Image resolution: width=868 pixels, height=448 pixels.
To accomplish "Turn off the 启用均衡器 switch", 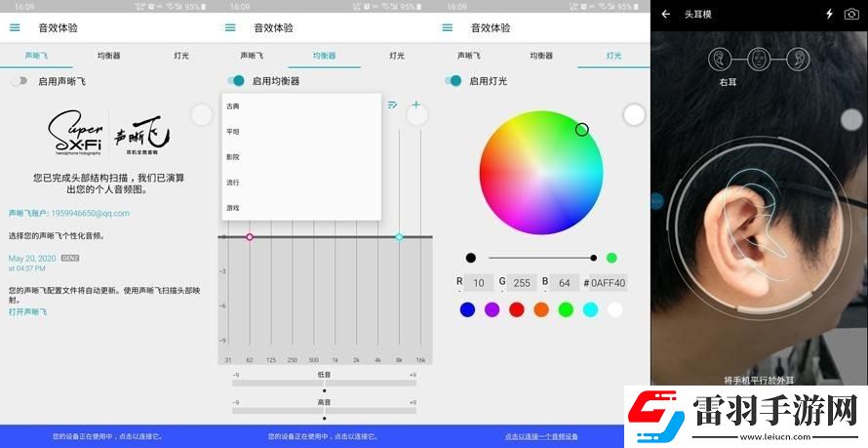I will [236, 81].
